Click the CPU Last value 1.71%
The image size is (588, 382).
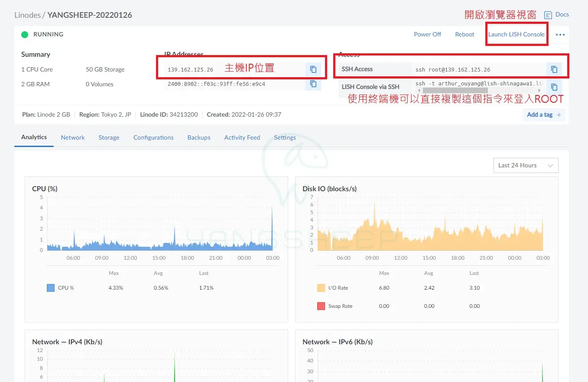pos(206,288)
